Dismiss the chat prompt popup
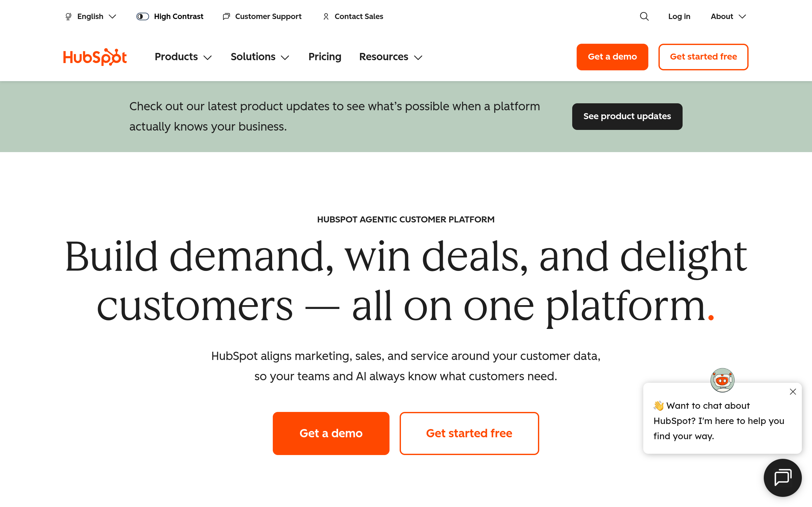The image size is (812, 507). pyautogui.click(x=793, y=392)
